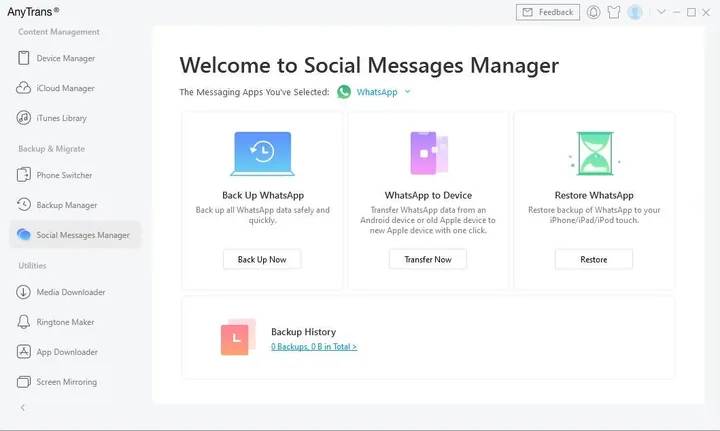Open the user account avatar
Viewport: 720px width, 431px height.
[635, 12]
